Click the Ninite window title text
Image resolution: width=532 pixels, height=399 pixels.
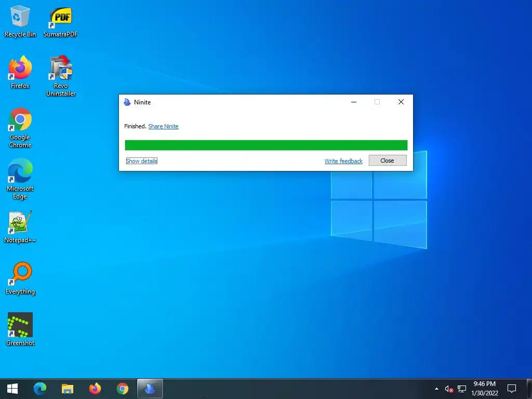(x=142, y=102)
